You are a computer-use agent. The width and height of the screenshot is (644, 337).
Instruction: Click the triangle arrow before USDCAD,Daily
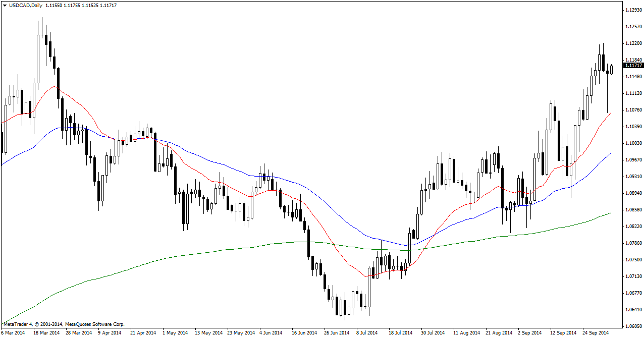pos(5,5)
